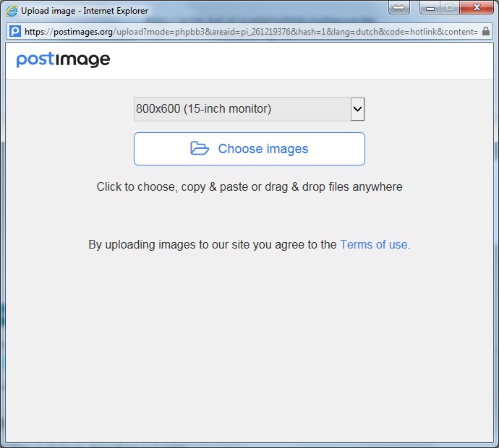Click the Postimage favicon in address bar
Viewport: 499px width, 448px height.
pos(15,31)
